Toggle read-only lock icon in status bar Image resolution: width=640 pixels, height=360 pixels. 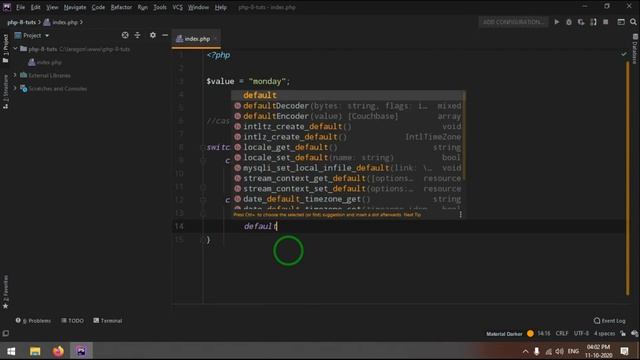tap(623, 333)
